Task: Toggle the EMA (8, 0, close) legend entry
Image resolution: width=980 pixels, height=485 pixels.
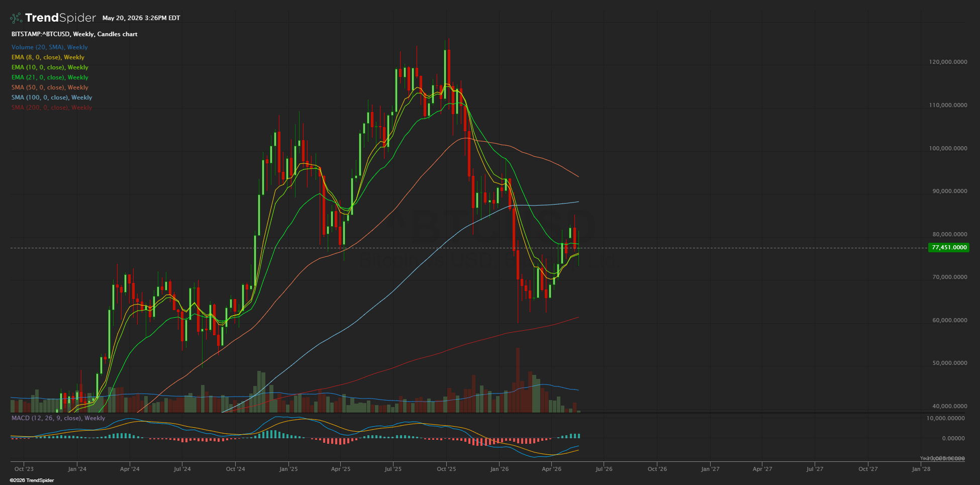Action: pos(48,57)
